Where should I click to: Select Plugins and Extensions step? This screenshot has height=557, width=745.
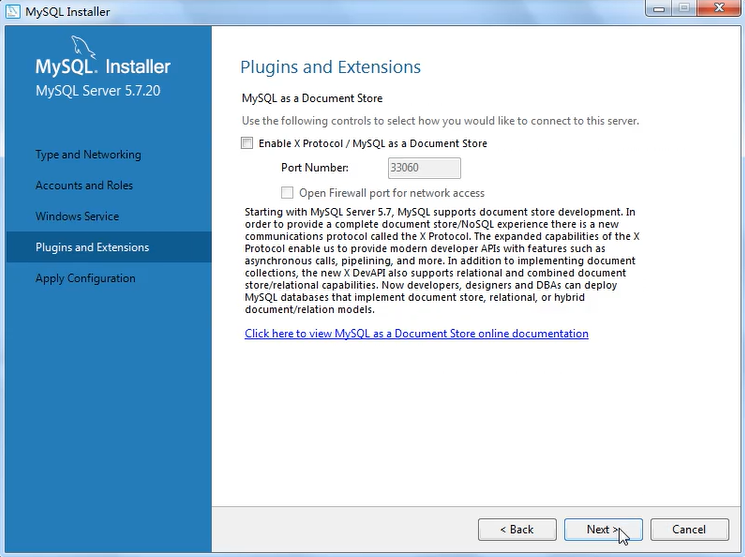tap(108, 247)
